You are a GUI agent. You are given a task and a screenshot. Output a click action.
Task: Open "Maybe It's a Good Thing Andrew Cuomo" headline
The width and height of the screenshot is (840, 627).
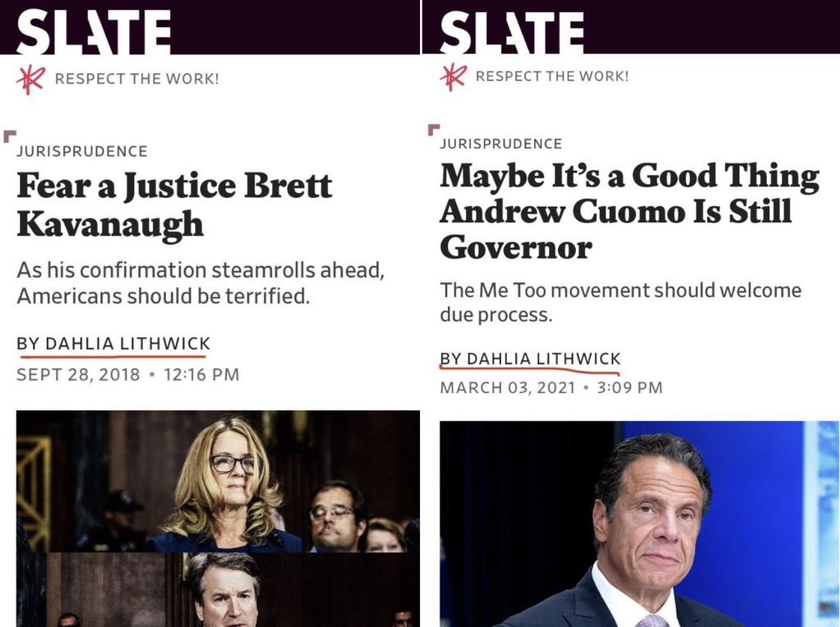629,211
